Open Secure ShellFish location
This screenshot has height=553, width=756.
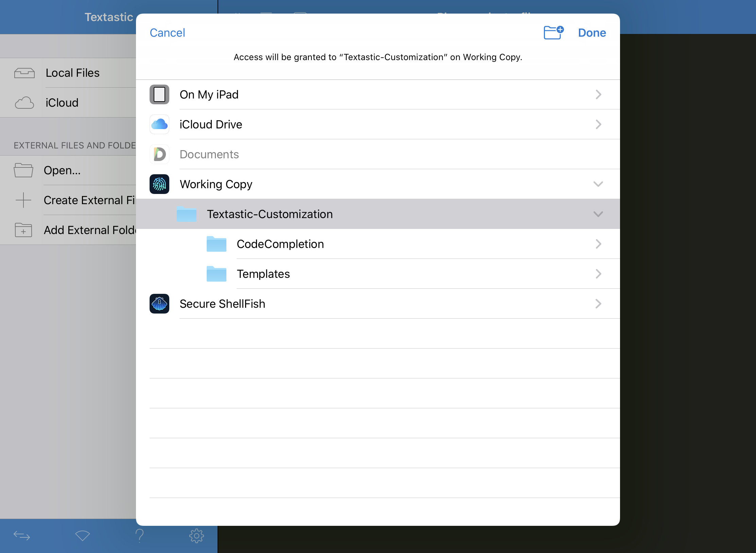tap(378, 304)
